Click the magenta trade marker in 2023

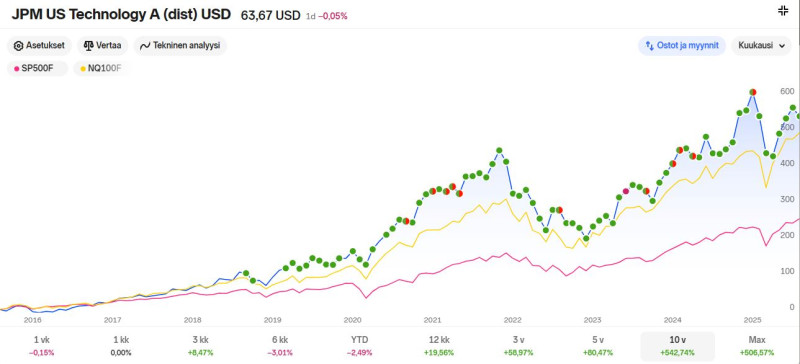pos(626,191)
